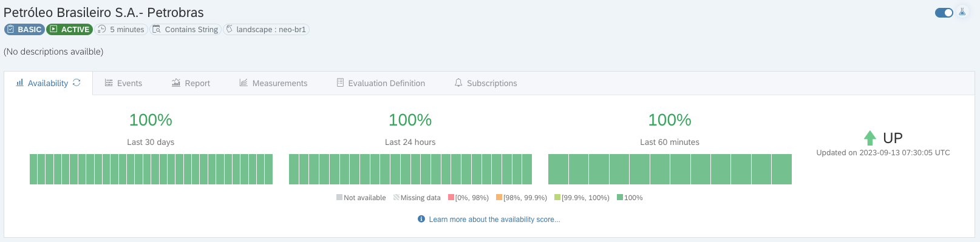
Task: Switch to the Report tab
Action: click(x=191, y=83)
